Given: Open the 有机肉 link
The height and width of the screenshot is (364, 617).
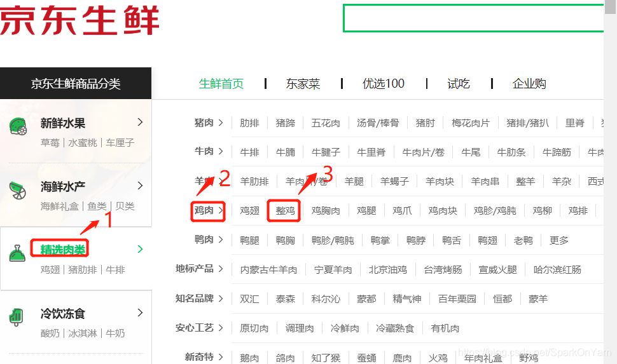Looking at the screenshot, I should pyautogui.click(x=445, y=328).
